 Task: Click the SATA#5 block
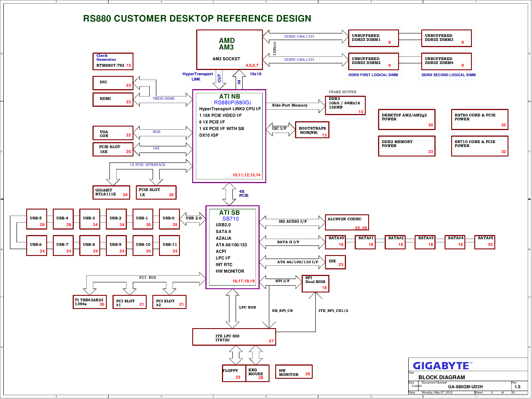pos(485,242)
